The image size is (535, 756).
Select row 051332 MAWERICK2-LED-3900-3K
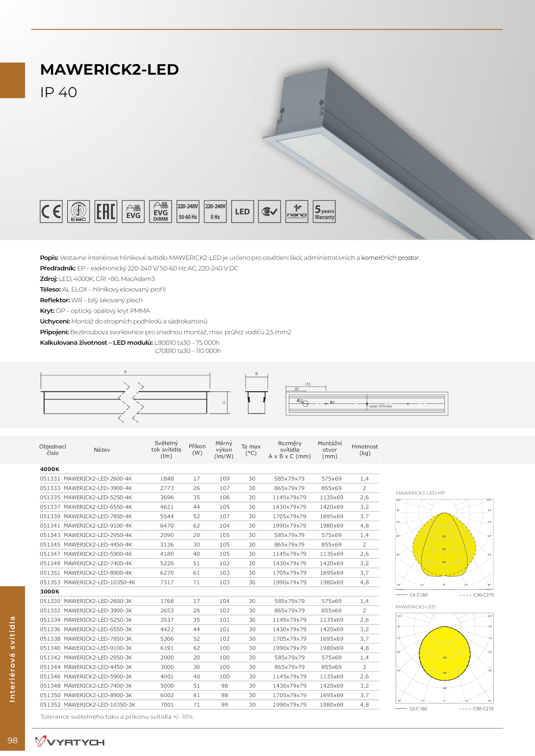click(x=209, y=610)
